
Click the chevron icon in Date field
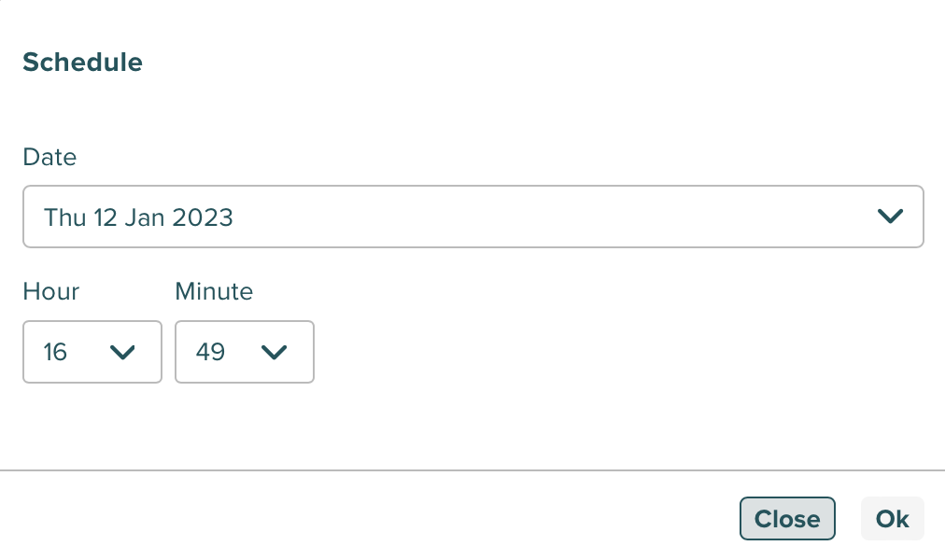click(x=891, y=217)
